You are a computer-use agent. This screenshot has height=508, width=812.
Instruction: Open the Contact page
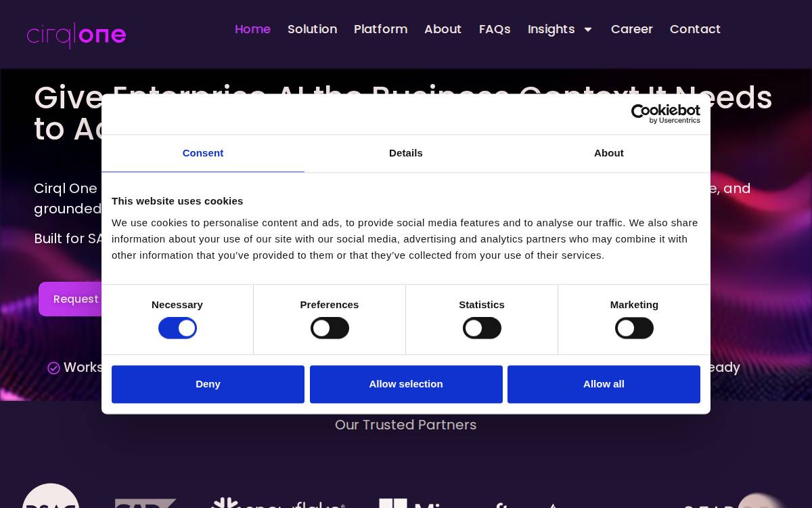pos(695,29)
